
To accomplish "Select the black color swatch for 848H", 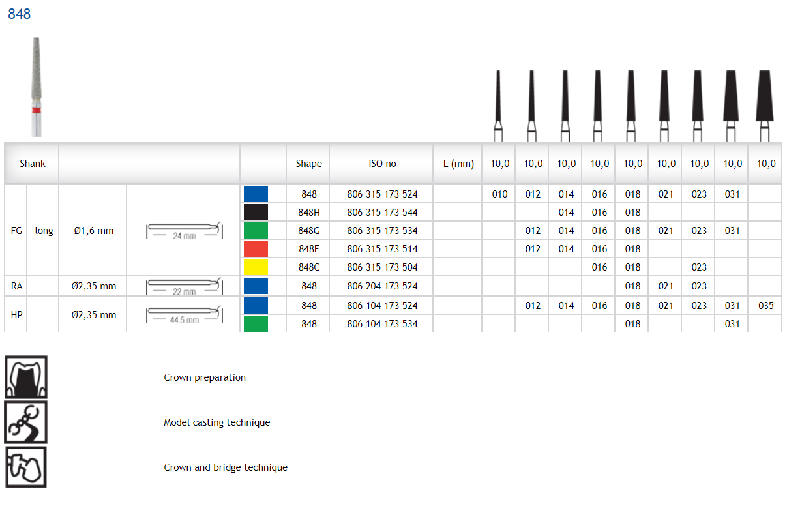I will pos(256,213).
